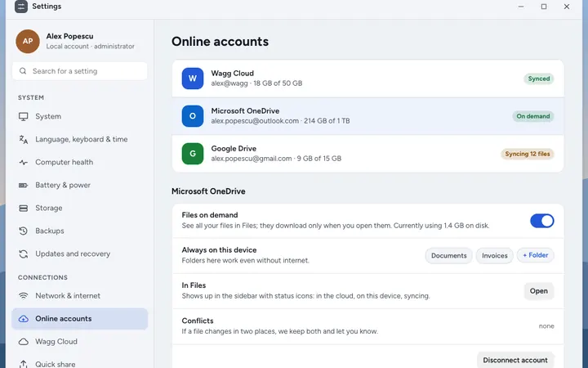Click the Microsoft OneDrive section heading
588x368 pixels.
click(x=208, y=191)
